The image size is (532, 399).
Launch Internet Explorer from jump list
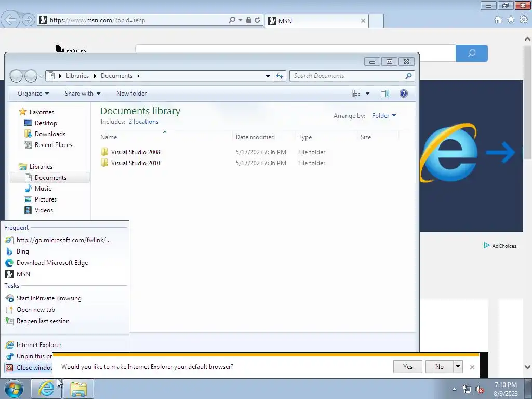click(x=64, y=345)
